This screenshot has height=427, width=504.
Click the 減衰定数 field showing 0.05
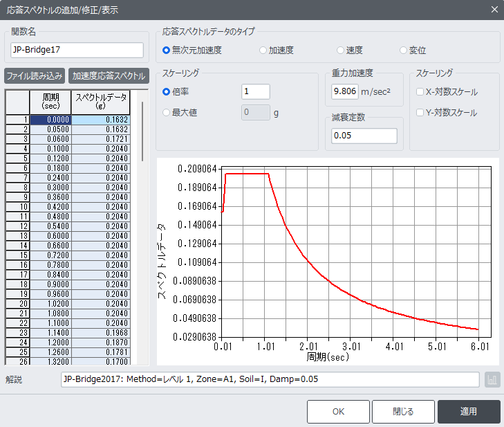coord(364,136)
